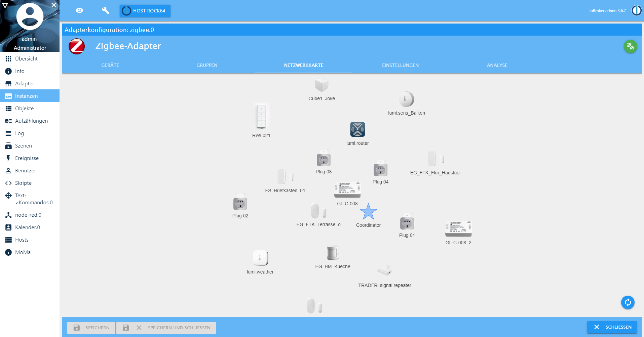
Task: Go to Adapter in the sidebar
Action: [30, 84]
